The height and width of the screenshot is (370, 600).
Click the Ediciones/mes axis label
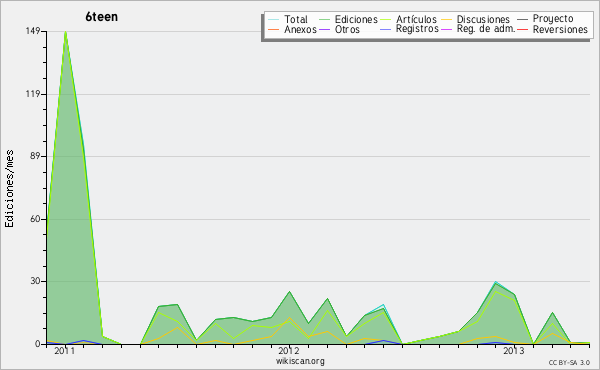(9, 189)
